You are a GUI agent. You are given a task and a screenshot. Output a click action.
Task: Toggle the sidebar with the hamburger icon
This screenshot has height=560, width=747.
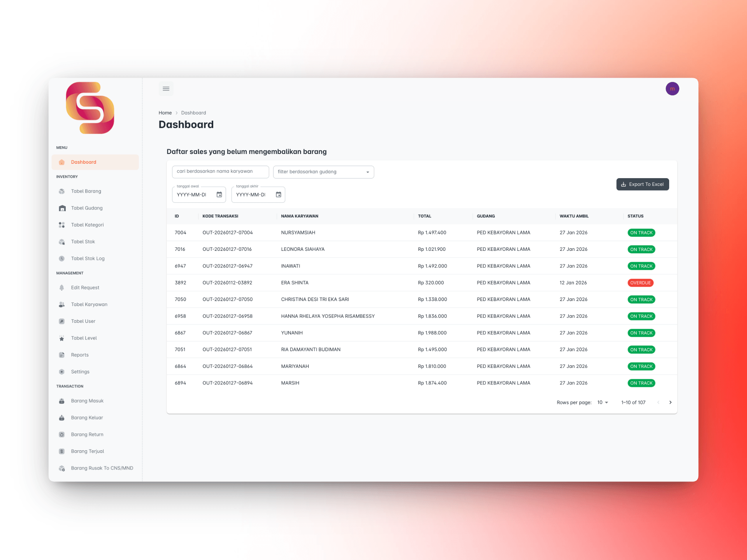(x=166, y=88)
